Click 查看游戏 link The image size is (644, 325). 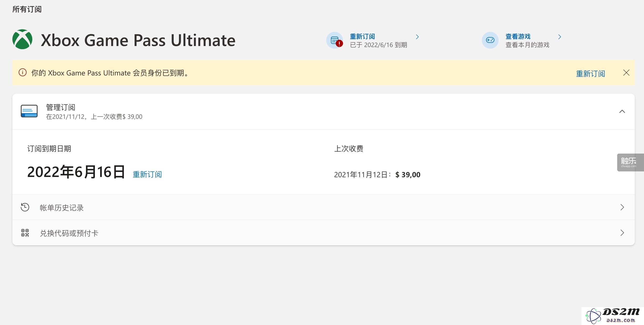[518, 37]
